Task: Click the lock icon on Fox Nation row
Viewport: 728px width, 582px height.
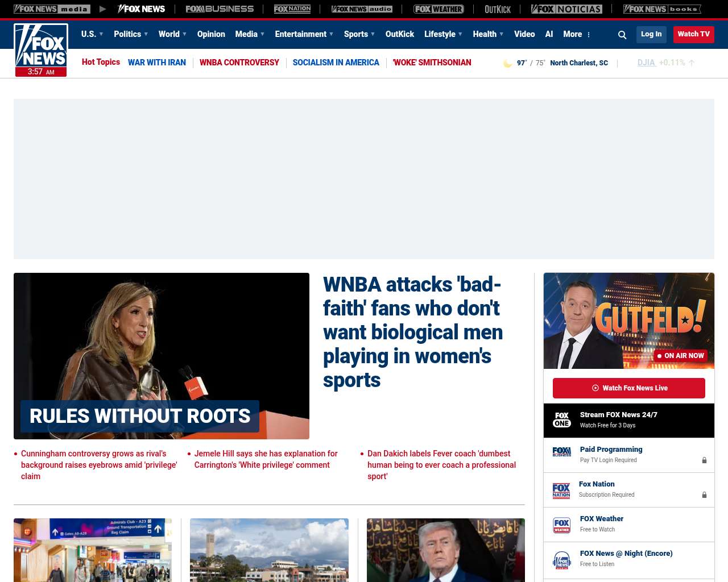Action: click(x=704, y=495)
